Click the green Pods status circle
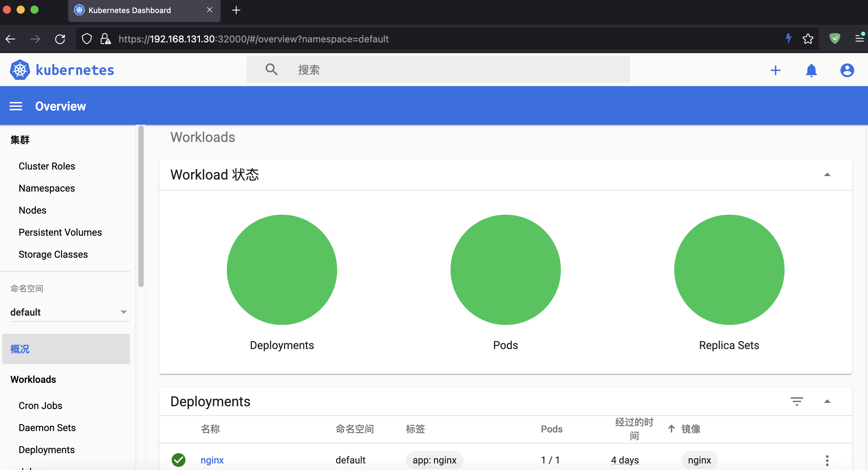868x470 pixels. pyautogui.click(x=505, y=270)
